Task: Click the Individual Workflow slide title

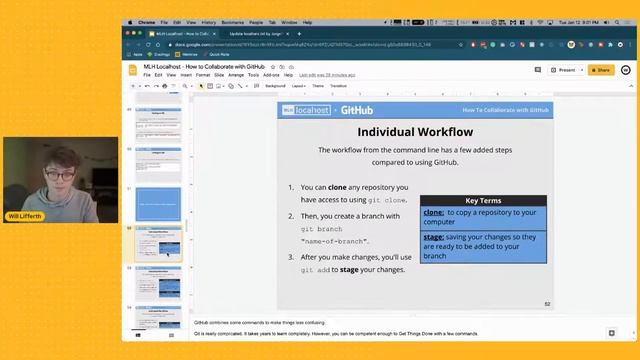Action: tap(415, 132)
